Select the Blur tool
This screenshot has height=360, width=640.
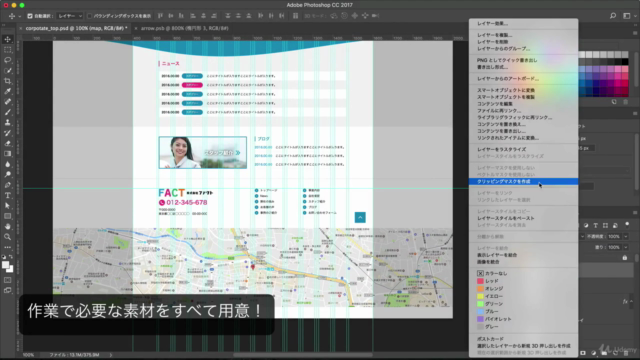pyautogui.click(x=7, y=164)
